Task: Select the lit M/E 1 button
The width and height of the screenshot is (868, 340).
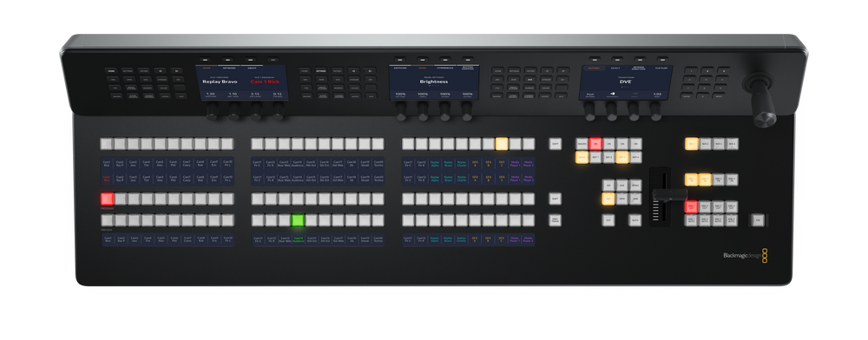Action: coord(692,144)
